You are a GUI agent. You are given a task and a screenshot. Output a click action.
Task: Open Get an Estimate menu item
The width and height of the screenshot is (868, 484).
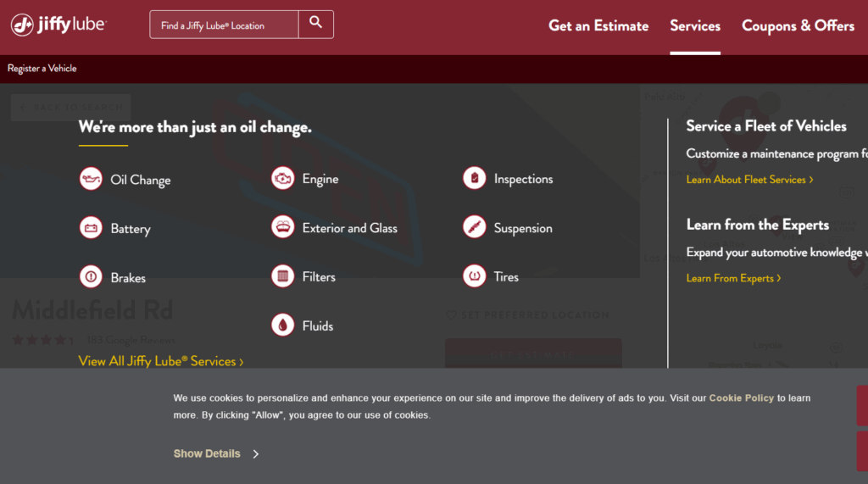[598, 26]
